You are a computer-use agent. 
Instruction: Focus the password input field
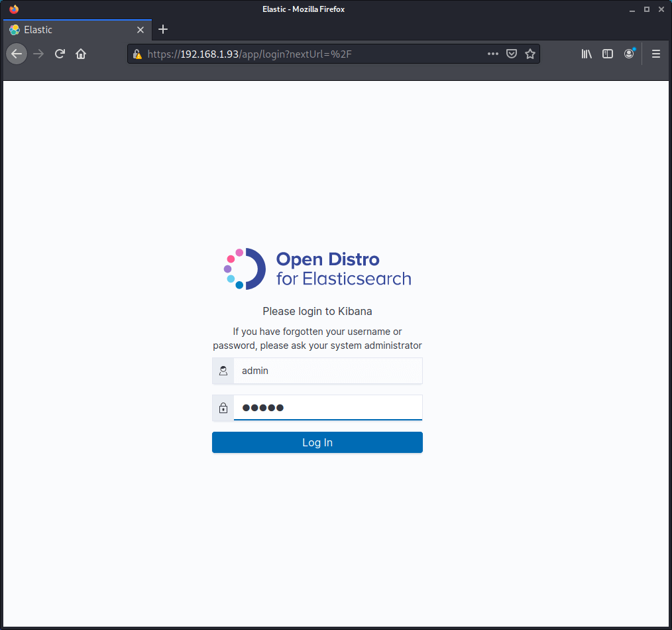(328, 407)
